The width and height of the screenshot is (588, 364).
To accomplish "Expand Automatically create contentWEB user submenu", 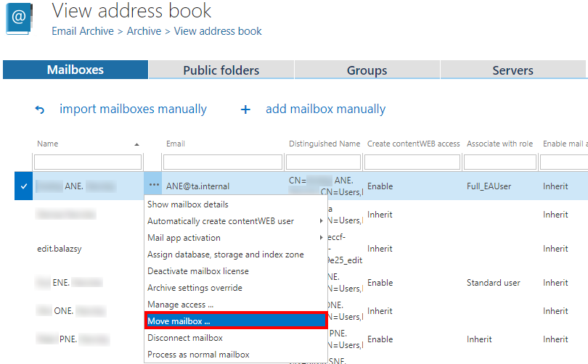I will [321, 221].
